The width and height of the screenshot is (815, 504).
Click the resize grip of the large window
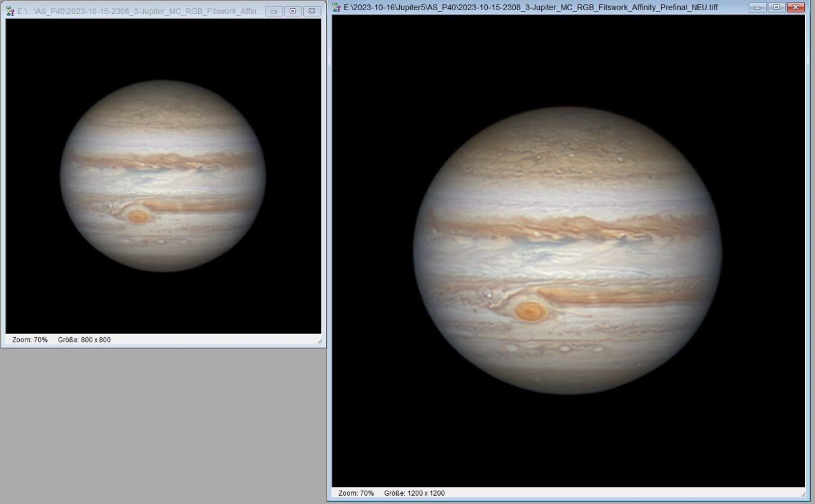coord(802,494)
